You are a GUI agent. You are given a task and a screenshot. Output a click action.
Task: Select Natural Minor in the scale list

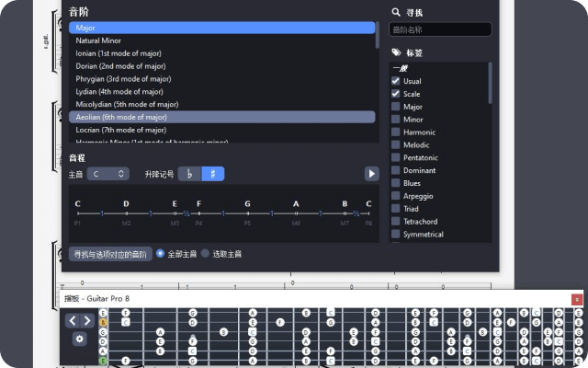click(101, 40)
